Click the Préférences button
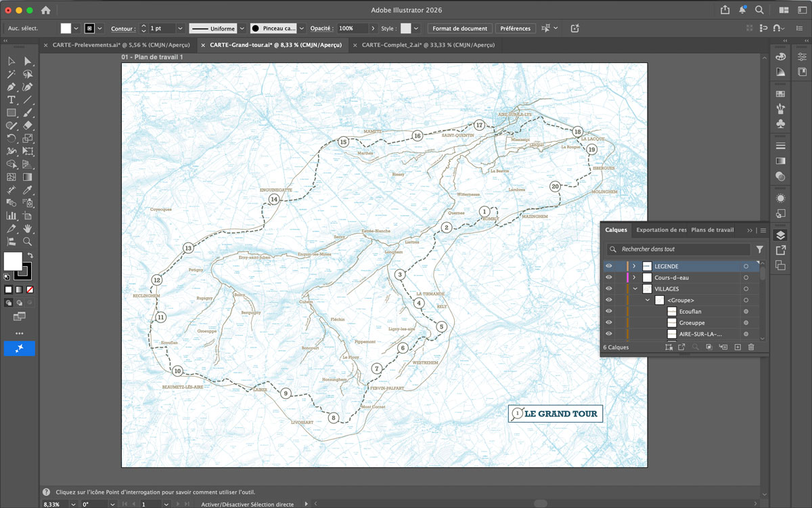The width and height of the screenshot is (812, 508). pos(515,28)
